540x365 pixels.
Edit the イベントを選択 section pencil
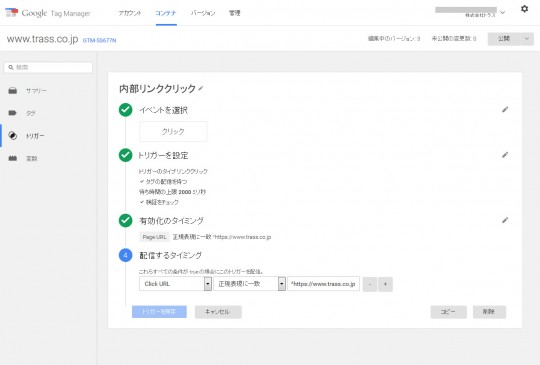point(505,110)
